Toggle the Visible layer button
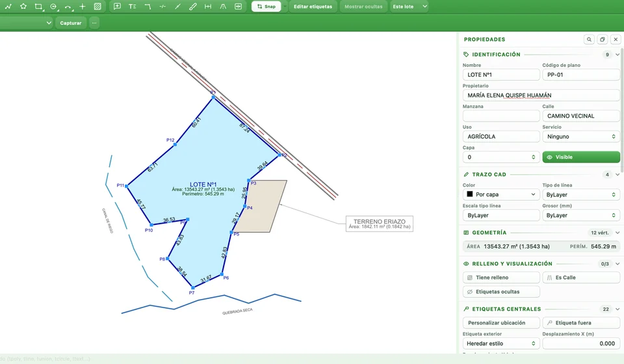The width and height of the screenshot is (624, 364). pyautogui.click(x=581, y=157)
